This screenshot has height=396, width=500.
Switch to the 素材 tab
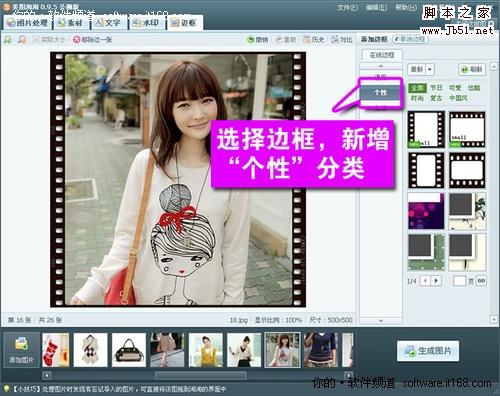coord(71,23)
